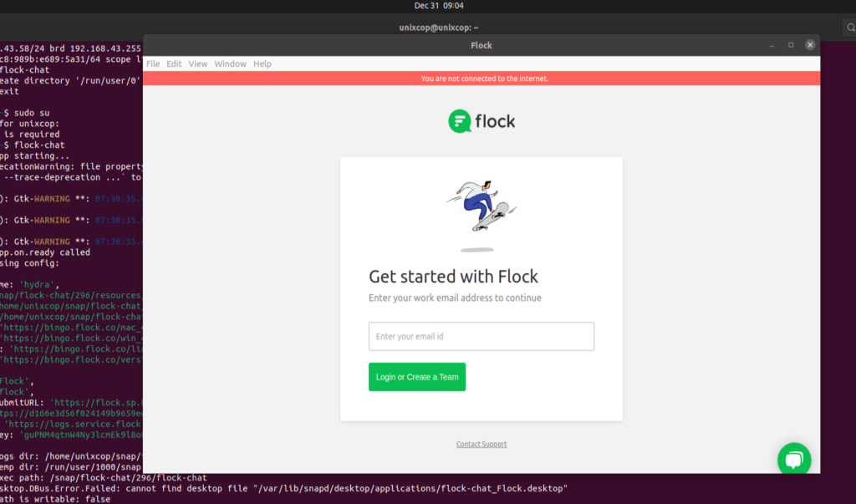The image size is (856, 504).
Task: Click the Dec 31 09:04 clock
Action: pos(438,6)
